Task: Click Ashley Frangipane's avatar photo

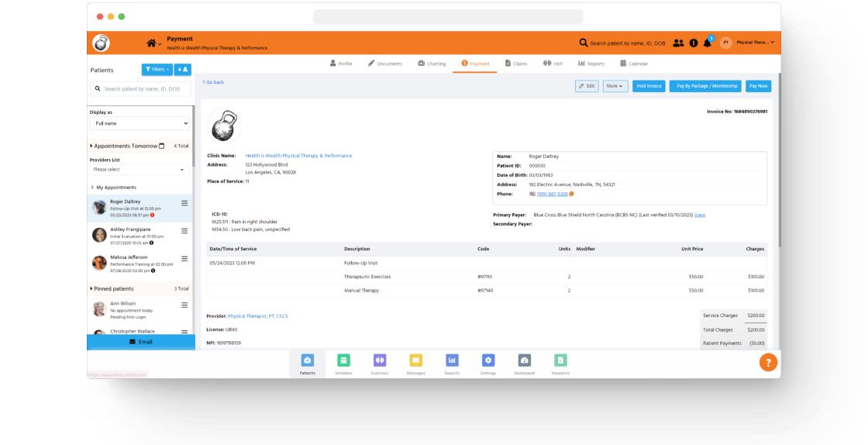Action: pyautogui.click(x=100, y=235)
